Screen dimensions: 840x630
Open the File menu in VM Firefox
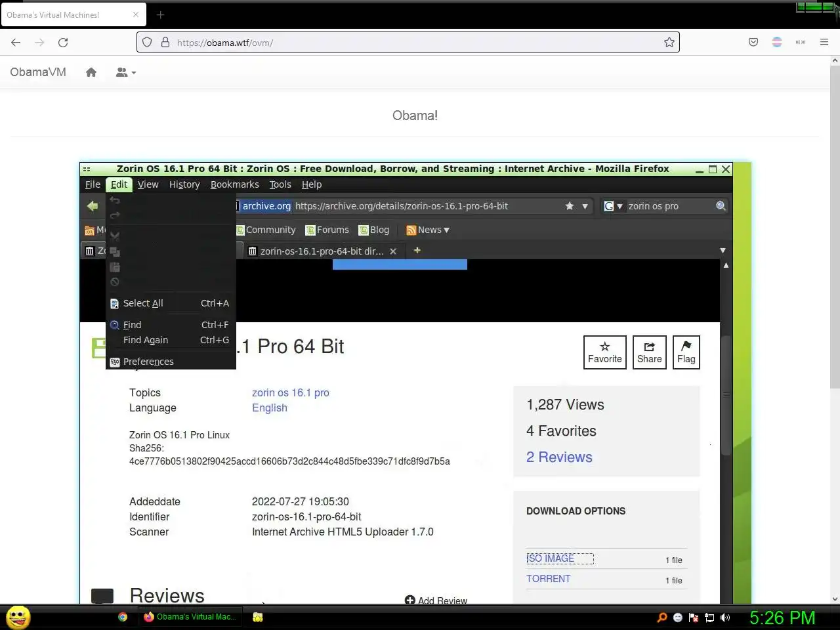click(x=93, y=184)
